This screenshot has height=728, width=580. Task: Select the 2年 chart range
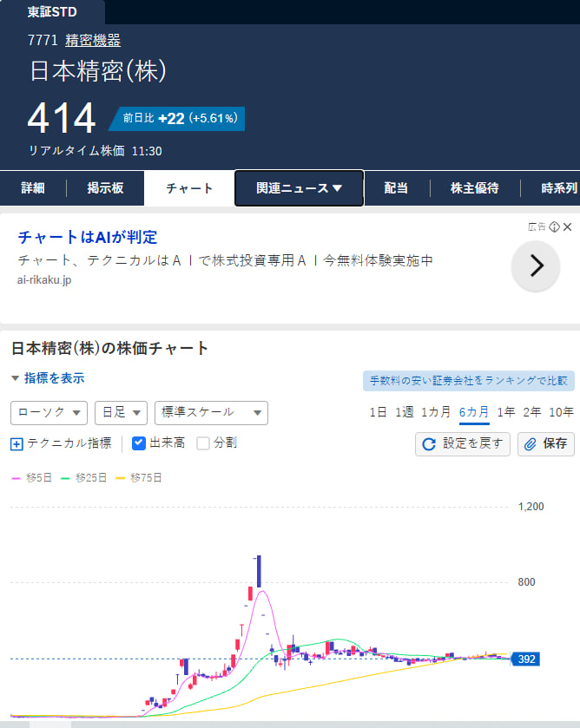(532, 412)
